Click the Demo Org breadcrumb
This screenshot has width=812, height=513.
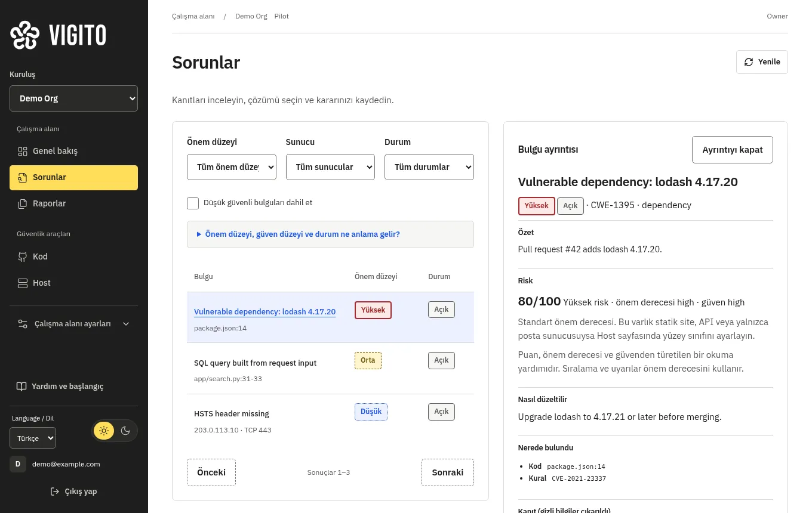[251, 16]
